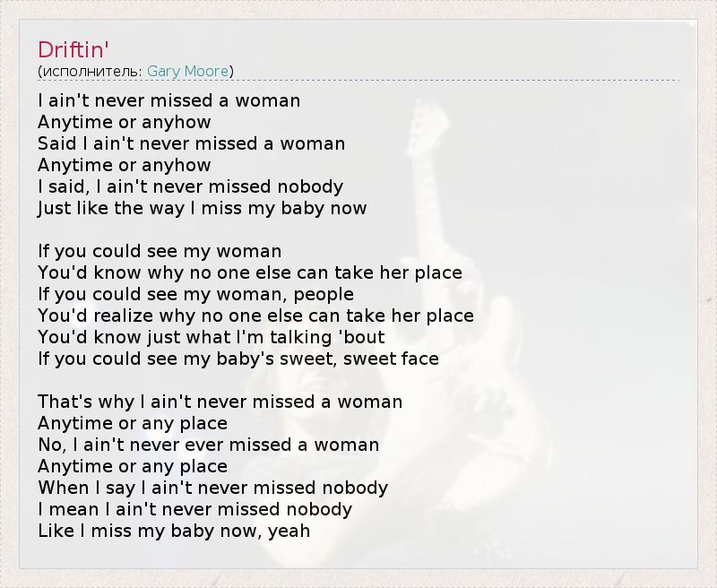Click 'Just like the way I miss my baby now'
This screenshot has width=717, height=588.
pyautogui.click(x=203, y=208)
